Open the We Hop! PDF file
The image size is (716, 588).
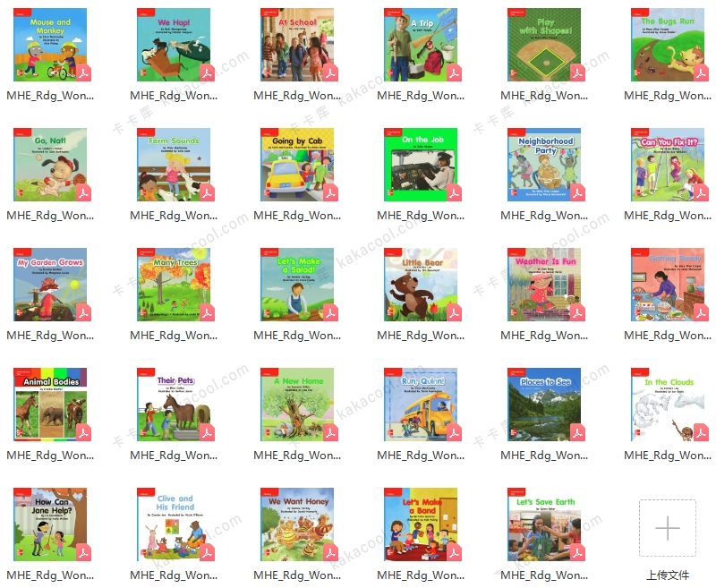175,44
